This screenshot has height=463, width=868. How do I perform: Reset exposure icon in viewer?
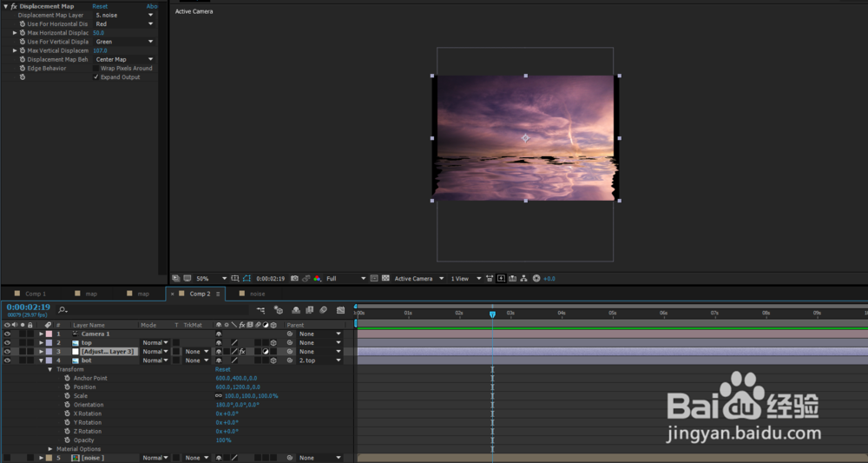(x=536, y=279)
